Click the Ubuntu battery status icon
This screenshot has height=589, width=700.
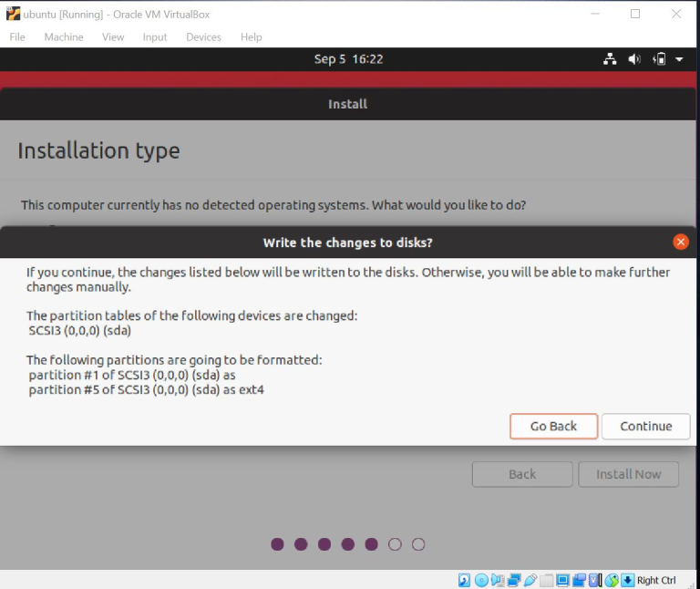point(659,59)
